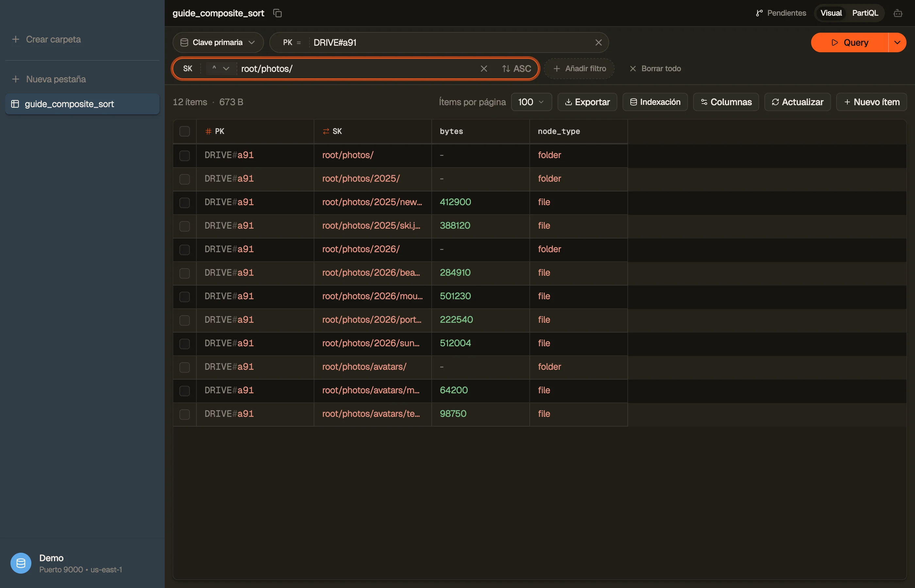Viewport: 915px width, 588px height.
Task: Click the bytes value 512004
Action: (x=455, y=343)
